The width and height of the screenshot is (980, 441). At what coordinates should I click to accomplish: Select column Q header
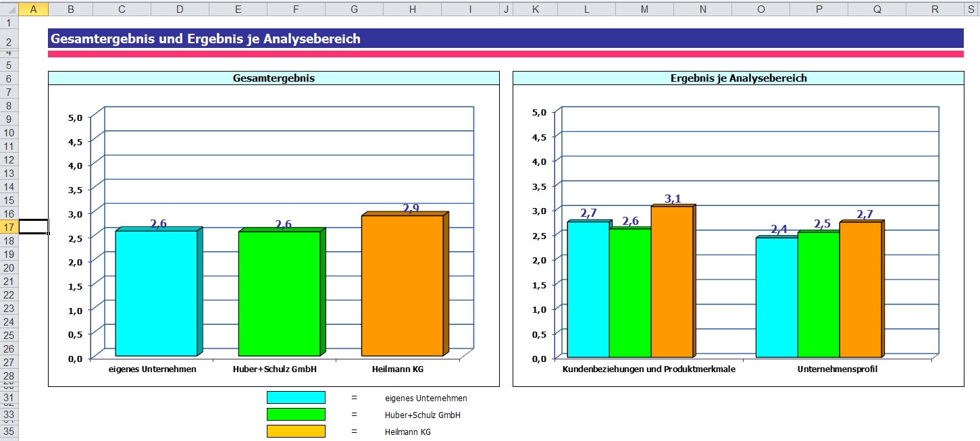point(877,9)
